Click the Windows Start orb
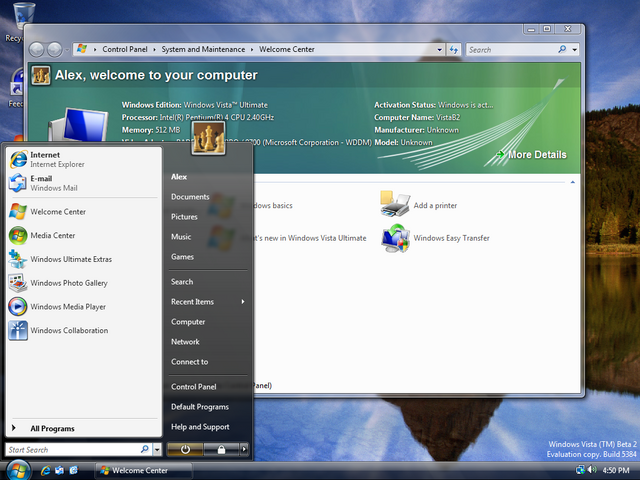Viewport: 640px width, 480px height. (x=18, y=470)
